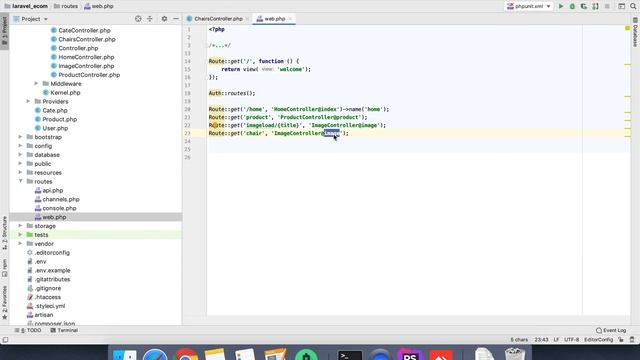Expand the vendor folder
Viewport: 640px width, 360px height.
tap(20, 244)
